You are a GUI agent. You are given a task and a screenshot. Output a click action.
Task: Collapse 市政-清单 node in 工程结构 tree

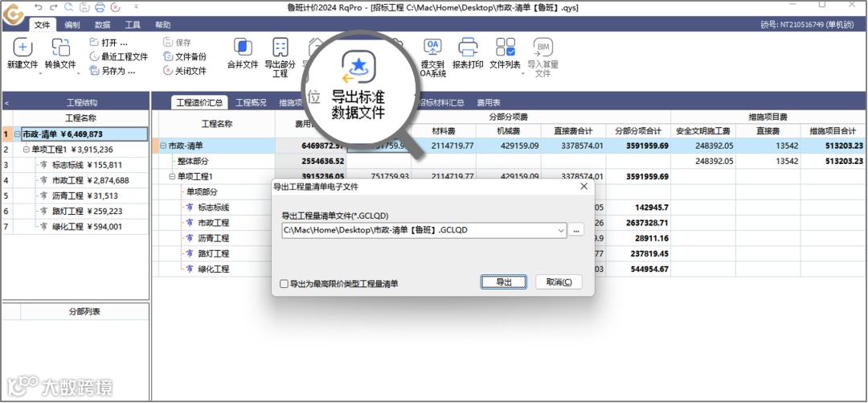coord(17,134)
